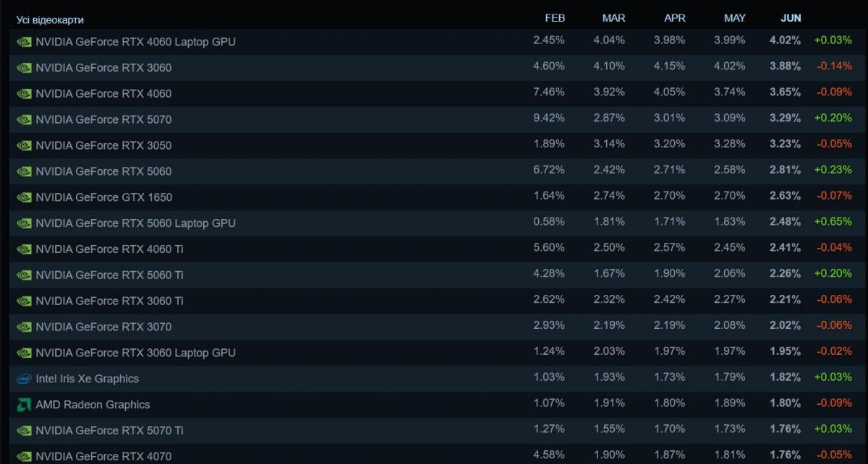The image size is (868, 464).
Task: Expand the Усі відеокарти section header
Action: [50, 20]
